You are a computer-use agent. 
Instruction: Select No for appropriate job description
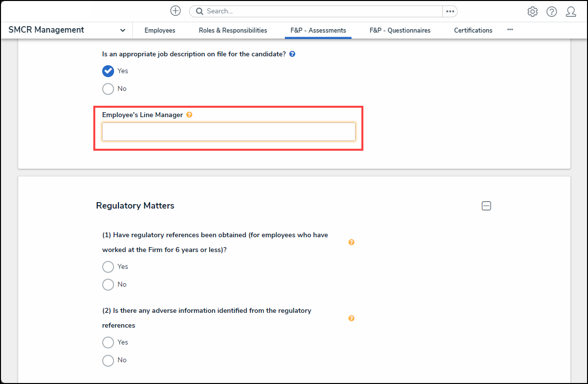[108, 89]
